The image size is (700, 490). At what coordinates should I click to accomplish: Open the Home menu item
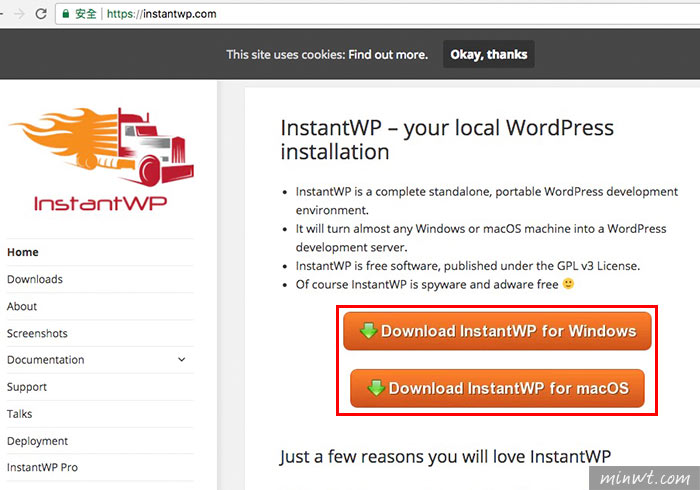click(x=23, y=252)
